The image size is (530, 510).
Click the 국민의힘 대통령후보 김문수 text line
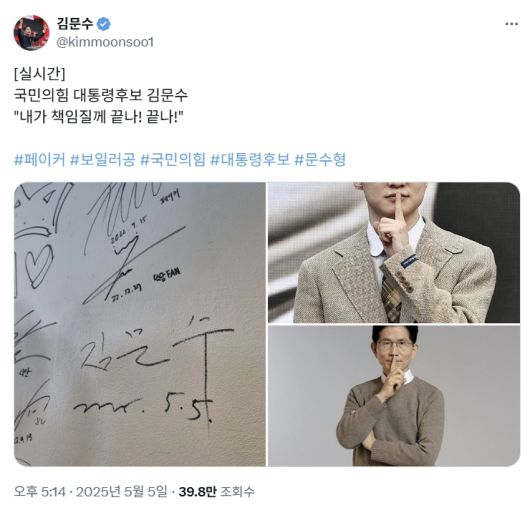tap(101, 95)
